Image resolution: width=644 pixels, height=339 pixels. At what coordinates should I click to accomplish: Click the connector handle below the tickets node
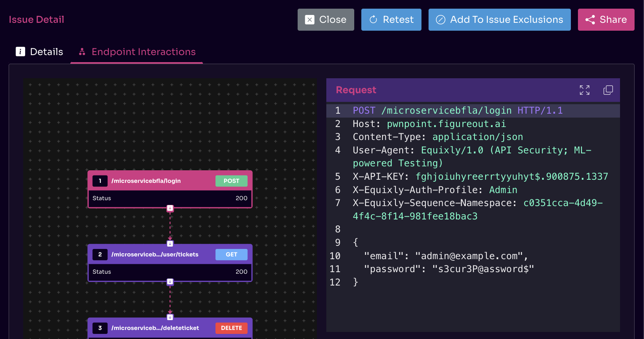coord(170,282)
